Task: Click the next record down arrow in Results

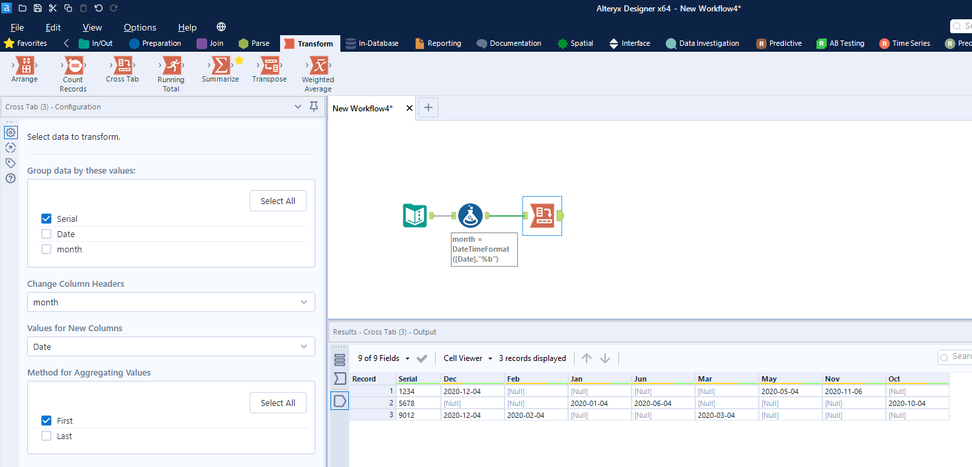Action: pos(606,358)
